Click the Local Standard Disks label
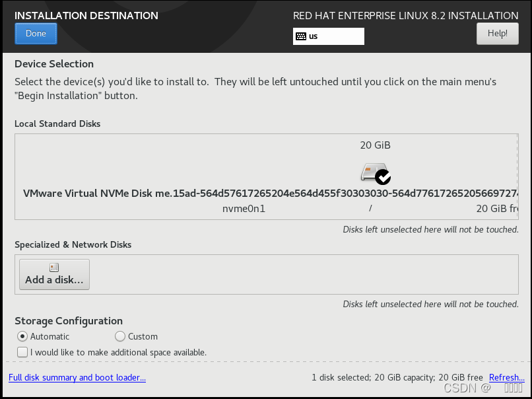 (x=57, y=124)
